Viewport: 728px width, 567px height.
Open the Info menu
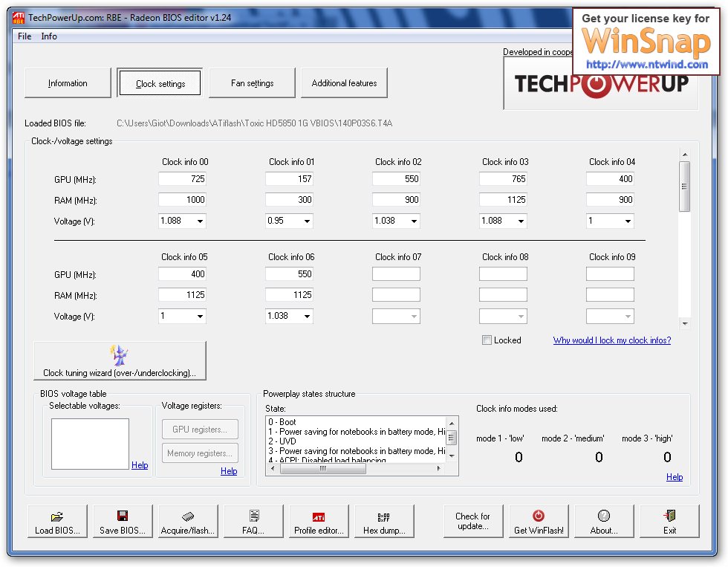[49, 36]
